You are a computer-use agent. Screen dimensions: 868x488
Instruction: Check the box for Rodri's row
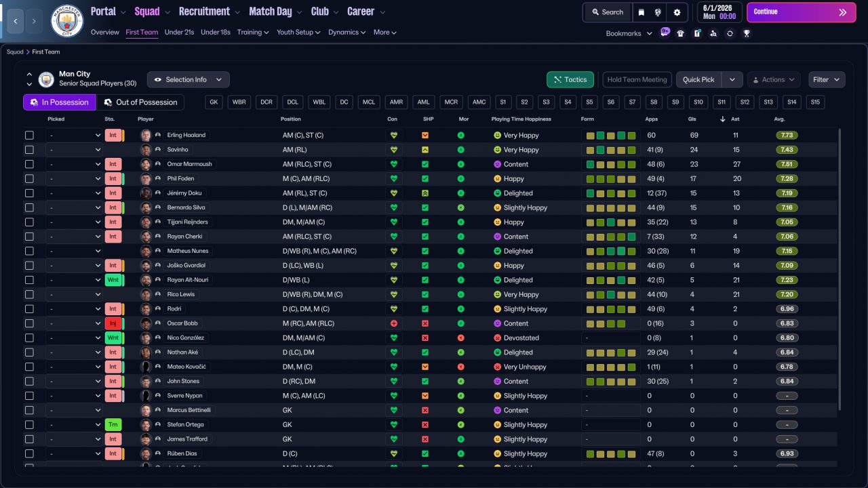[29, 309]
